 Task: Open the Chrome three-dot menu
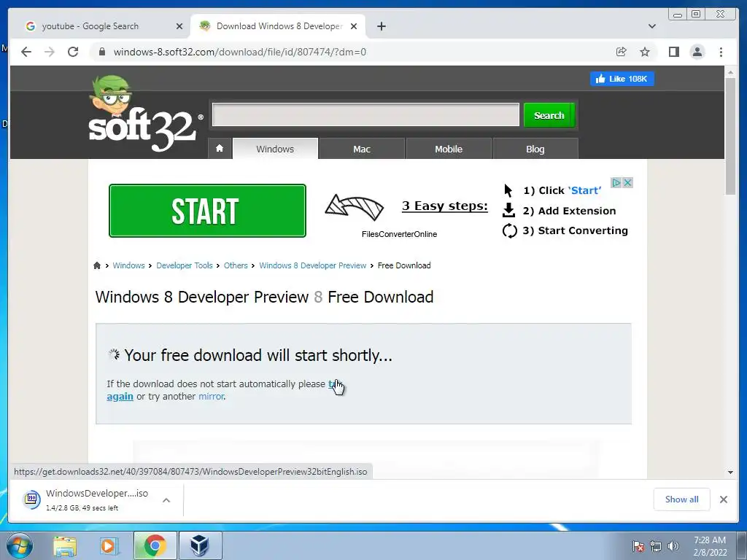pos(721,52)
